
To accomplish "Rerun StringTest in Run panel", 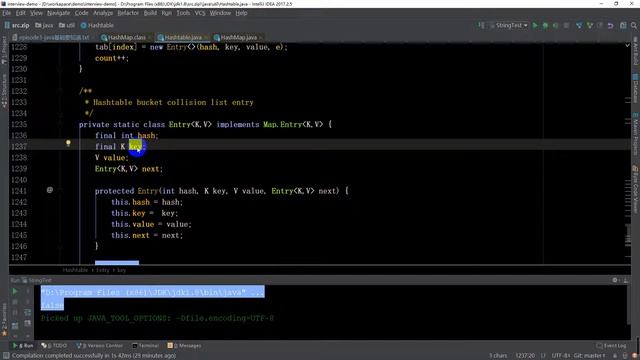I will [x=15, y=291].
